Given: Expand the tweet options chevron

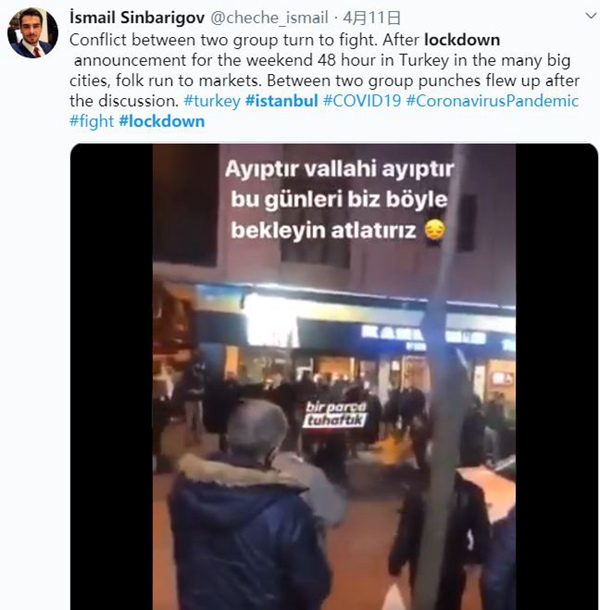Looking at the screenshot, I should coord(591,16).
